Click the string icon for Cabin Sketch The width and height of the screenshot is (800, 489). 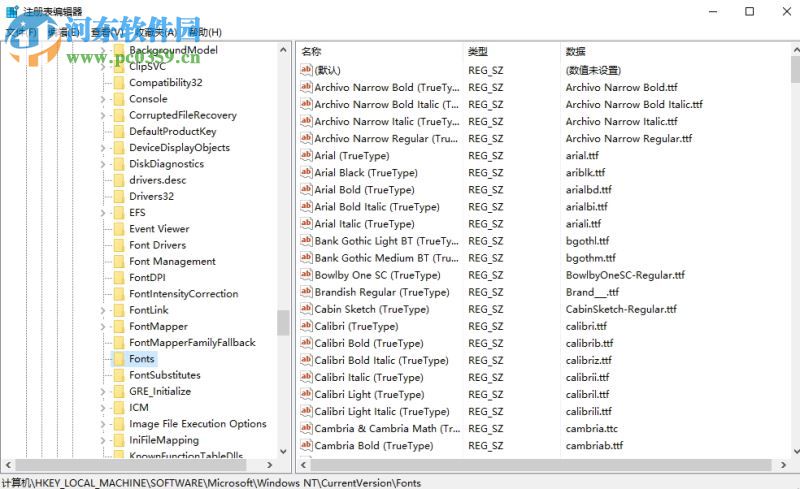coord(306,309)
